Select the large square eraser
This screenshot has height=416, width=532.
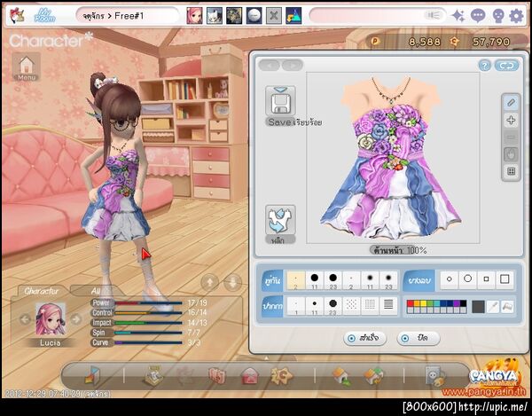(x=505, y=279)
